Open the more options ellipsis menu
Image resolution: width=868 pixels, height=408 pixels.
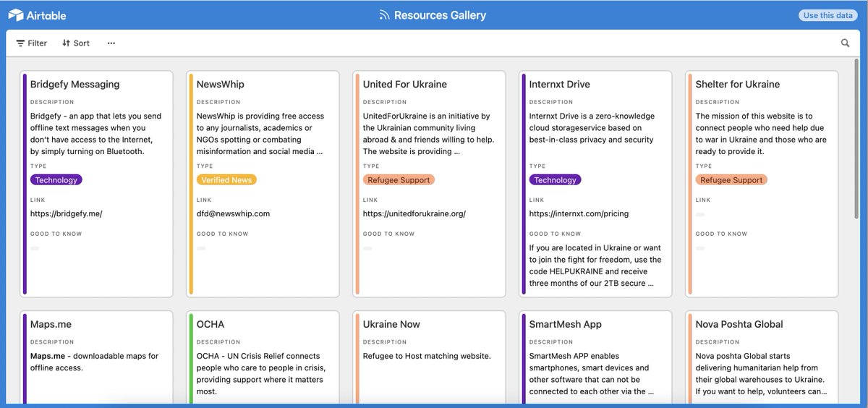point(111,43)
